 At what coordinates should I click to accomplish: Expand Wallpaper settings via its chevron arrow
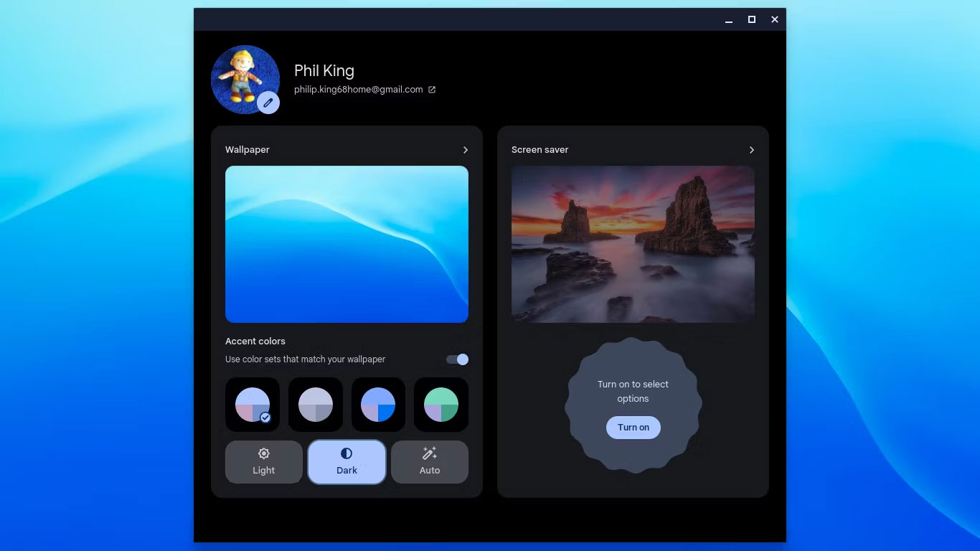click(465, 149)
